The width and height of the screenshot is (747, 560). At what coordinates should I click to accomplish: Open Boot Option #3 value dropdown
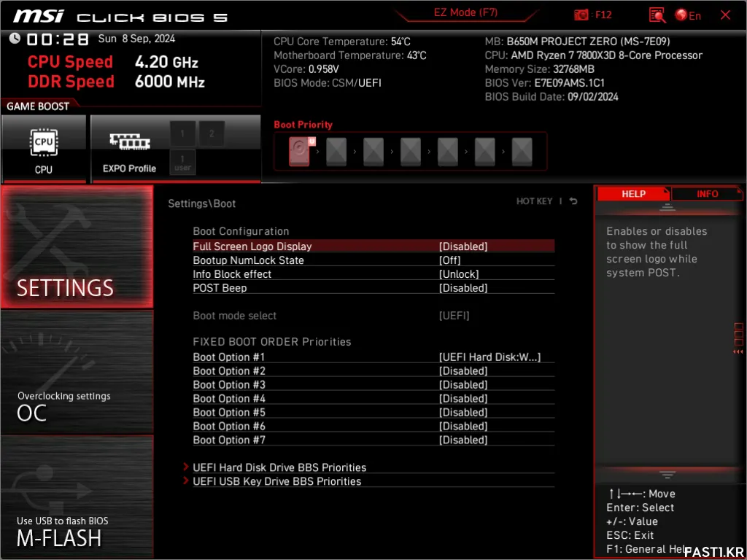pyautogui.click(x=463, y=385)
